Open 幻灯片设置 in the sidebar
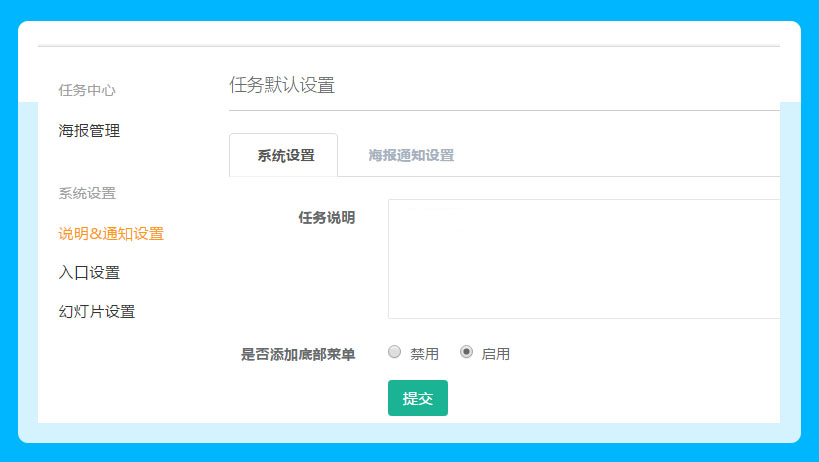 96,311
